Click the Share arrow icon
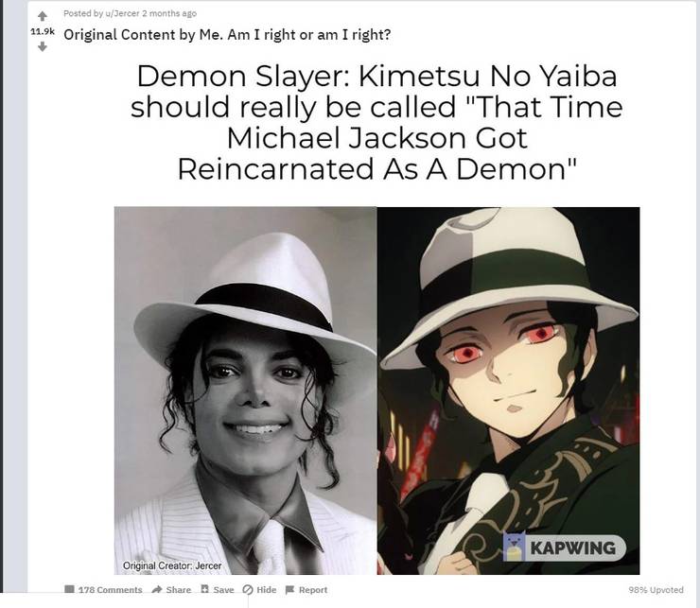The width and height of the screenshot is (700, 608). (157, 590)
